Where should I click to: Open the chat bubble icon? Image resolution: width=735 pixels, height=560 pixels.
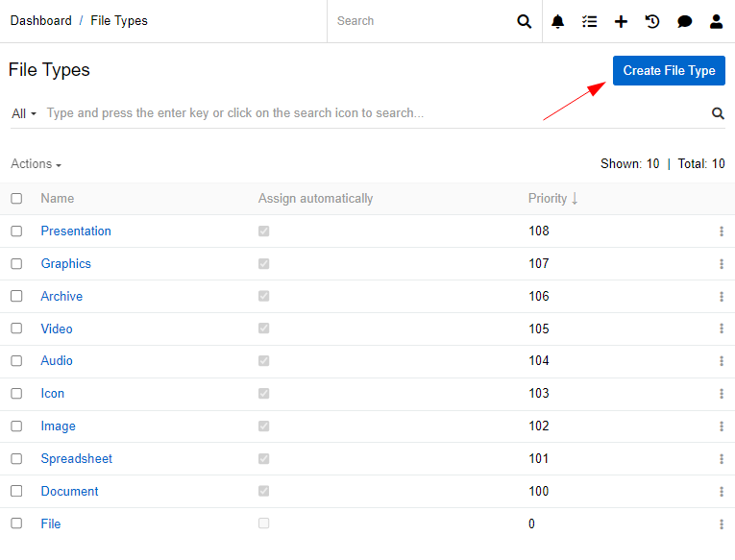point(684,21)
